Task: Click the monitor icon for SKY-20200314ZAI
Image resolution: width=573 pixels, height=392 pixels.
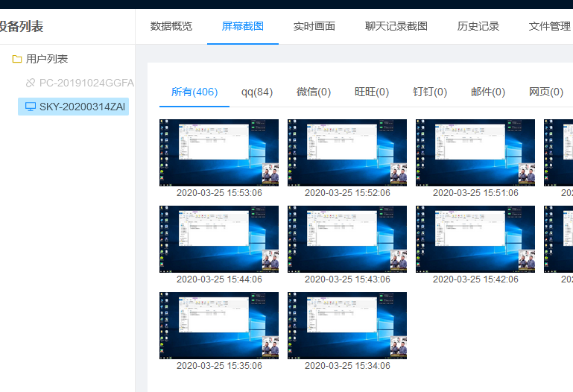Action: [x=31, y=107]
